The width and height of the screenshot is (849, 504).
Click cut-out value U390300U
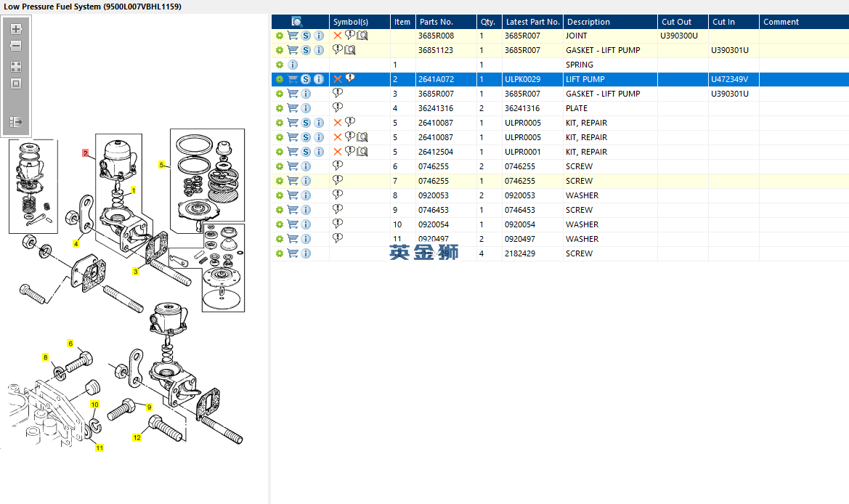[679, 36]
